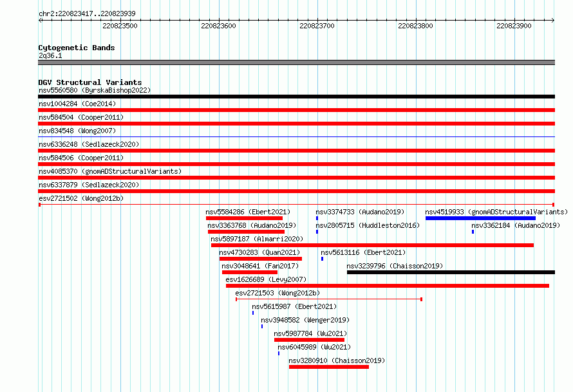Click the nsv3363768 (Audano2019) label

tap(252, 225)
